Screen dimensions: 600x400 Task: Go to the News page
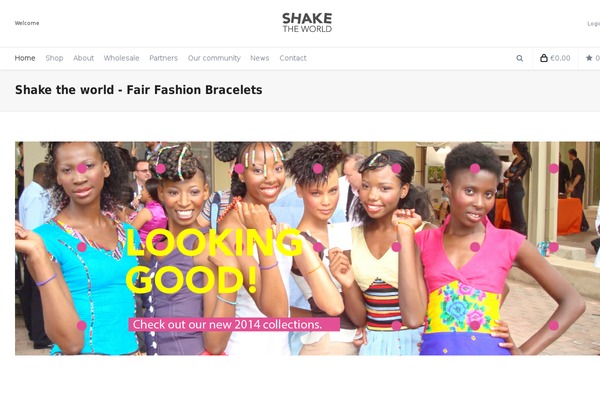tap(260, 58)
